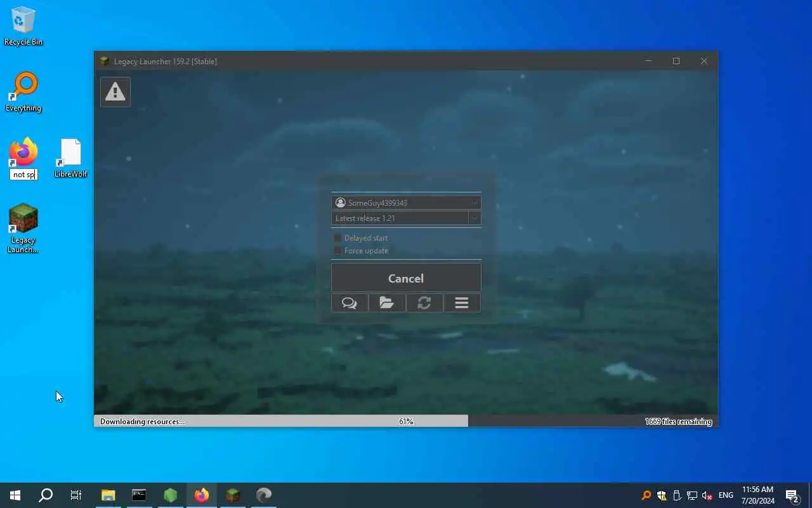Click the desktop icon rename field containing 'not sp'

coord(24,175)
